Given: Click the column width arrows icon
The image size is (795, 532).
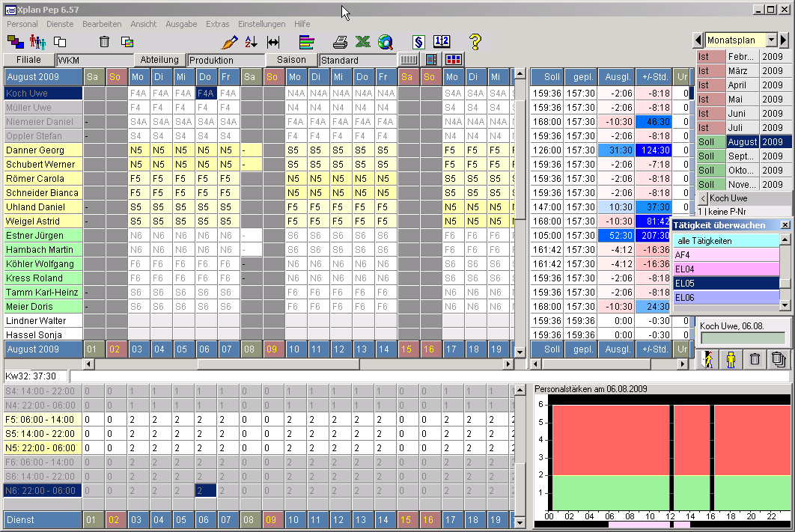Looking at the screenshot, I should coord(273,42).
